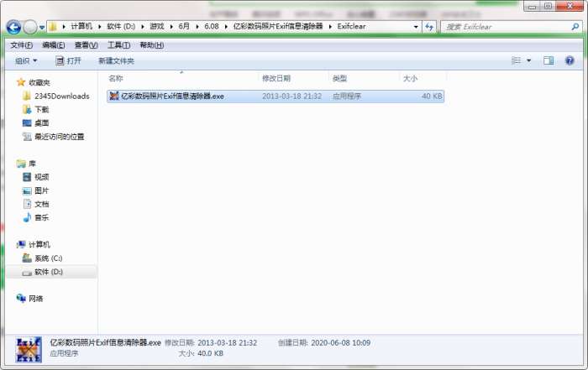The width and height of the screenshot is (588, 370).
Task: Click the 桌面 desktop icon
Action: [x=27, y=123]
